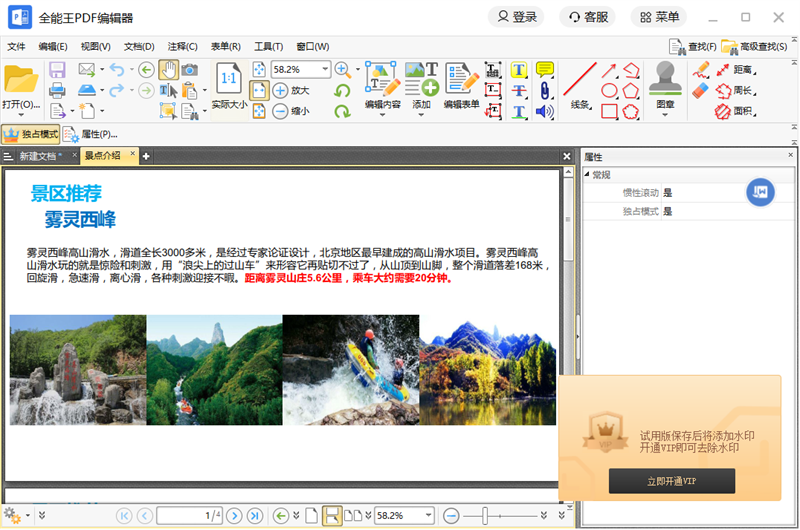Image resolution: width=800 pixels, height=530 pixels.
Task: Switch to the 新建文档 tab
Action: [x=40, y=156]
